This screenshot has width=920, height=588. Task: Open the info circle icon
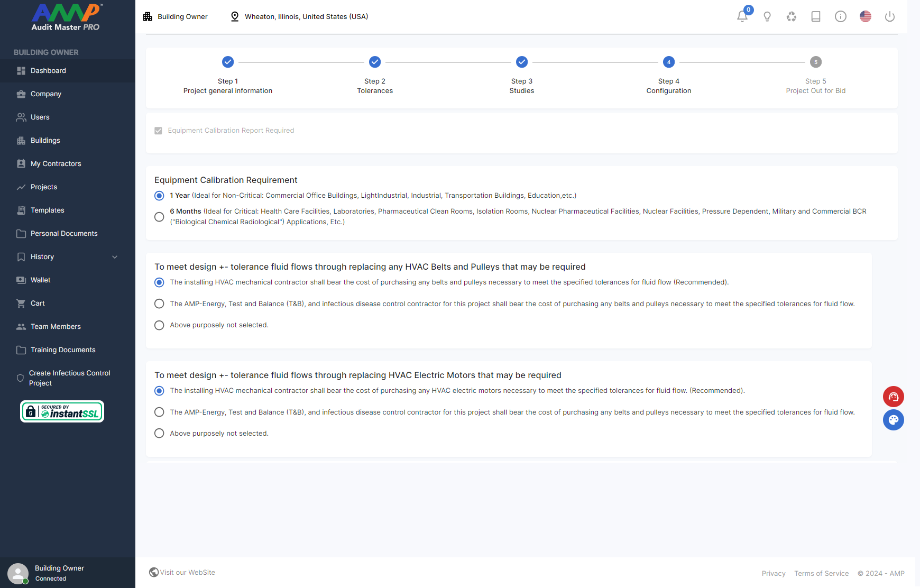pyautogui.click(x=840, y=16)
